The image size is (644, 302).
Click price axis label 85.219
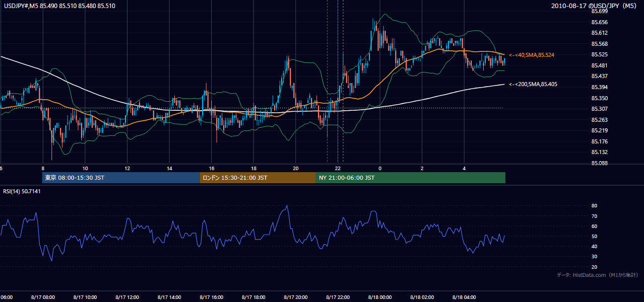pos(599,130)
